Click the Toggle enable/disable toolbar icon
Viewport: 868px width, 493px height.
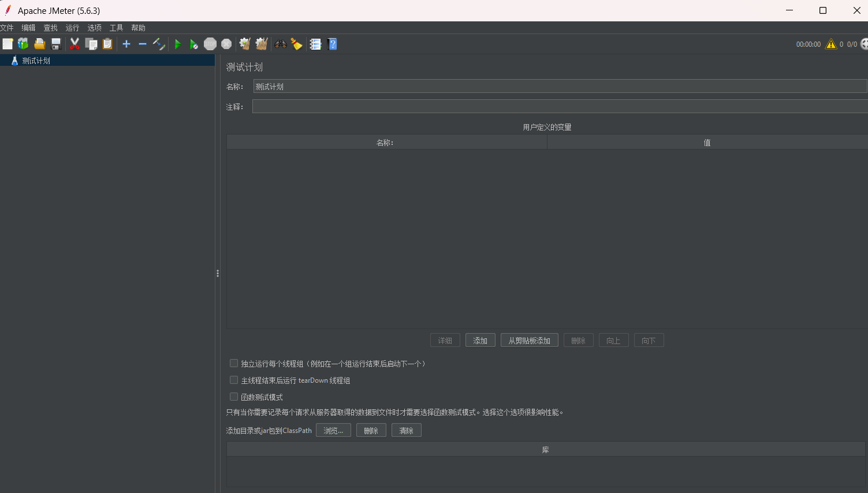coord(159,44)
